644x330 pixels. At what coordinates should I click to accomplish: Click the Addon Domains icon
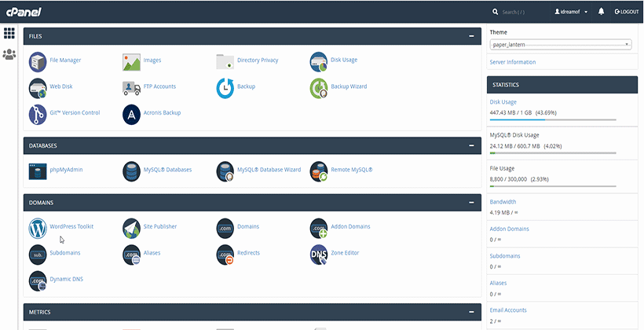tap(318, 229)
